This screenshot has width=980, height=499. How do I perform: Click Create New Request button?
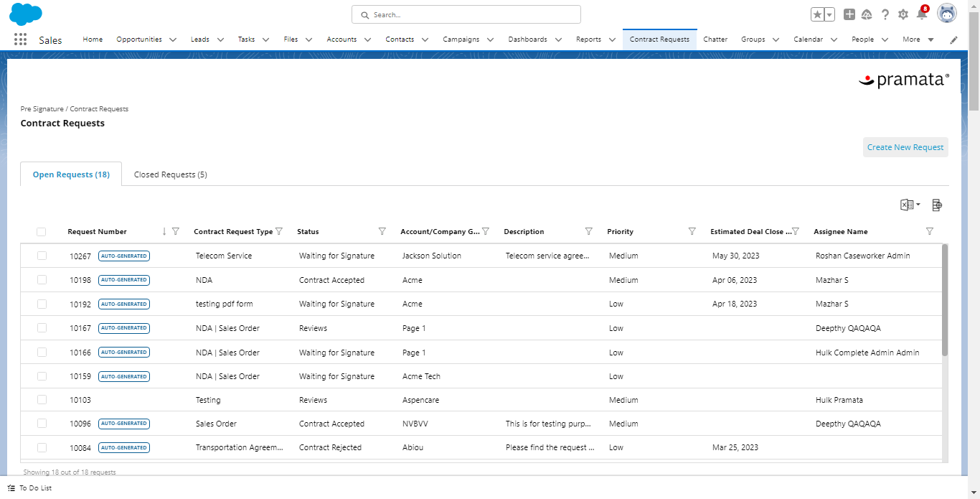coord(905,147)
